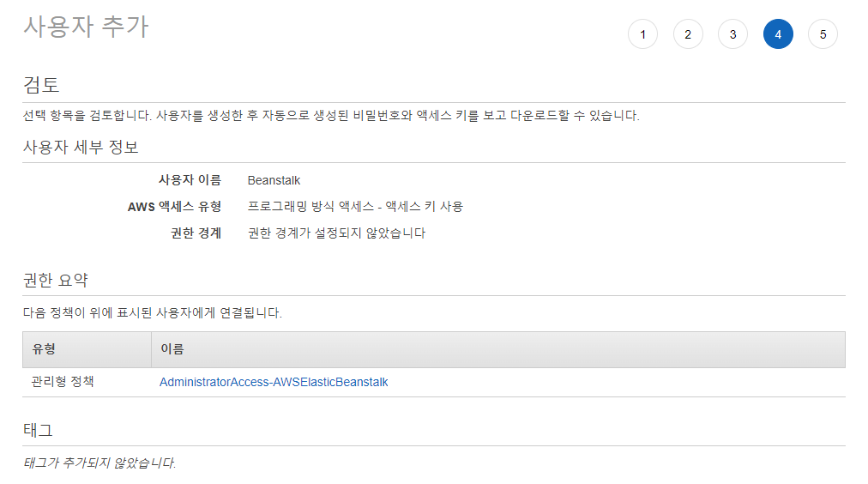Go to wizard step 3 circle
Screen dimensions: 868x484
coord(733,34)
